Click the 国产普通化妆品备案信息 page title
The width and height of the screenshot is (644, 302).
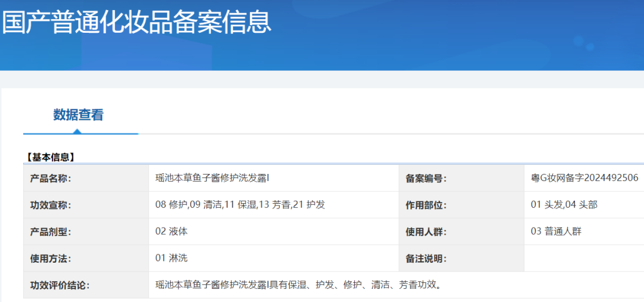click(136, 22)
